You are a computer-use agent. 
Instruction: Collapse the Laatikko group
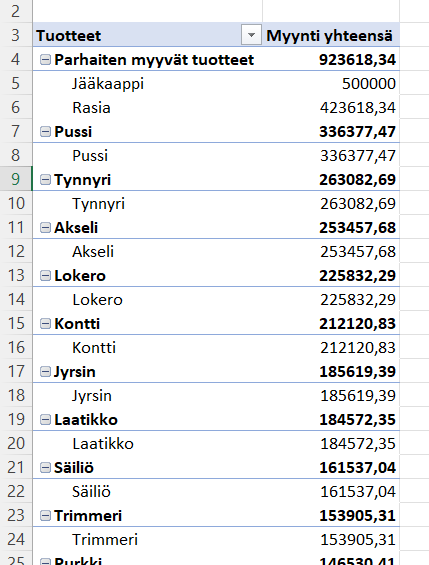[45, 420]
